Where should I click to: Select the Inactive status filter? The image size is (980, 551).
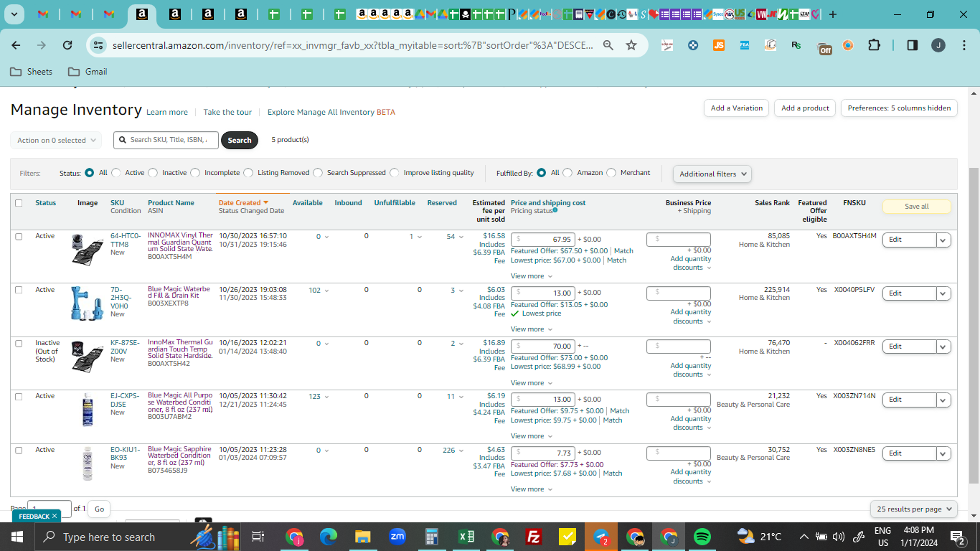[x=154, y=173]
